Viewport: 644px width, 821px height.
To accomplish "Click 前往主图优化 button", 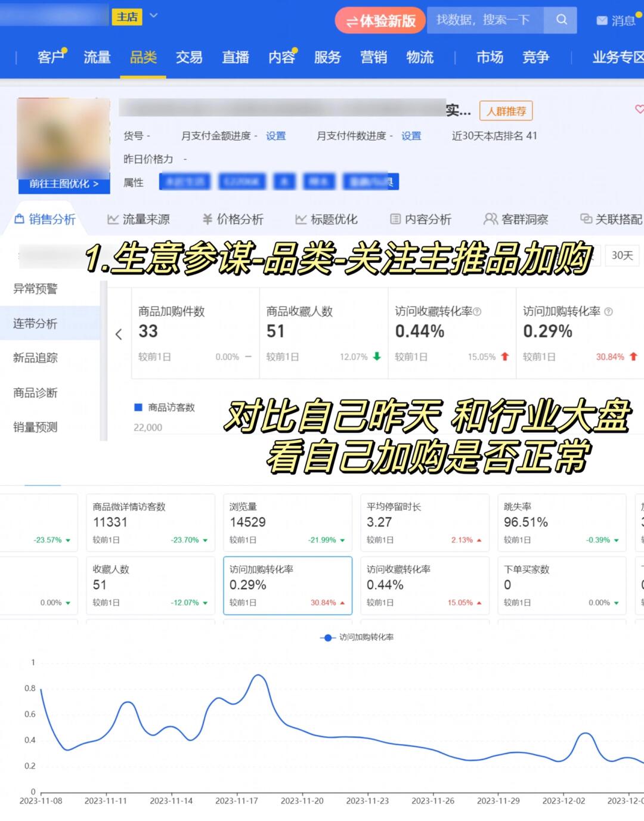I will 64,184.
